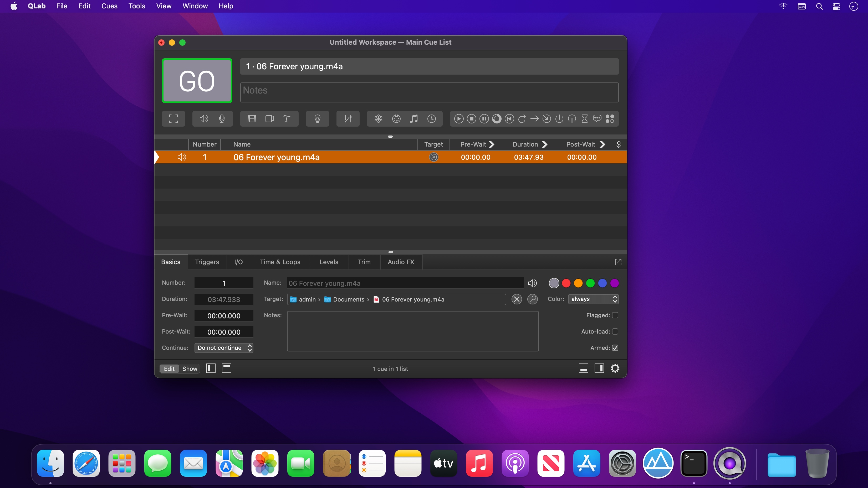Click the magnifier to reveal target file
Image resolution: width=868 pixels, height=488 pixels.
click(x=532, y=299)
